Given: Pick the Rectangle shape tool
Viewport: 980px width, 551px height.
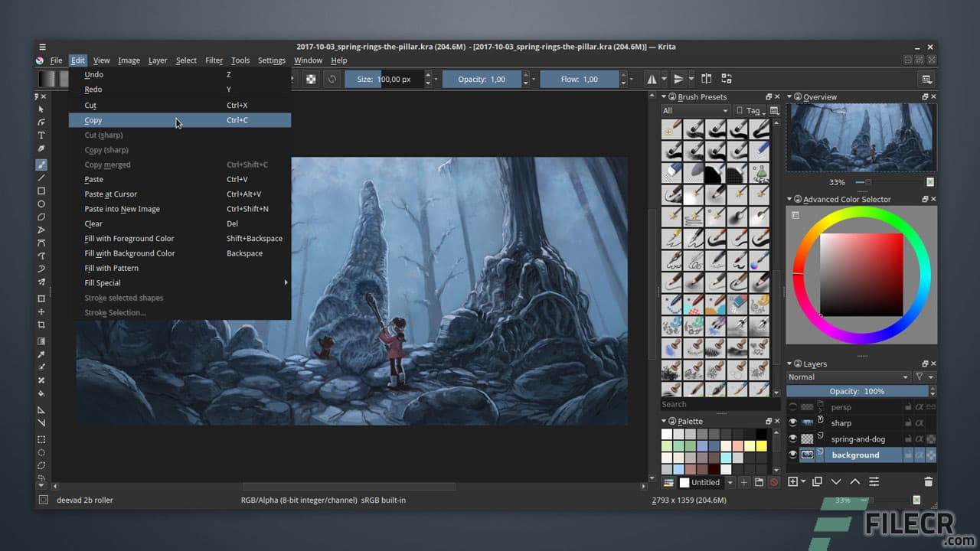Looking at the screenshot, I should [x=41, y=191].
